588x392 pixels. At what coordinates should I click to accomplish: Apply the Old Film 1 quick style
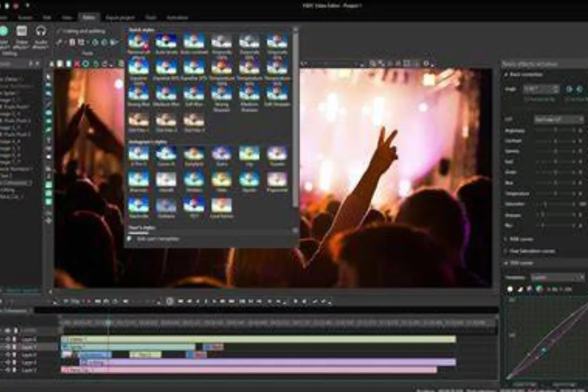(x=139, y=122)
